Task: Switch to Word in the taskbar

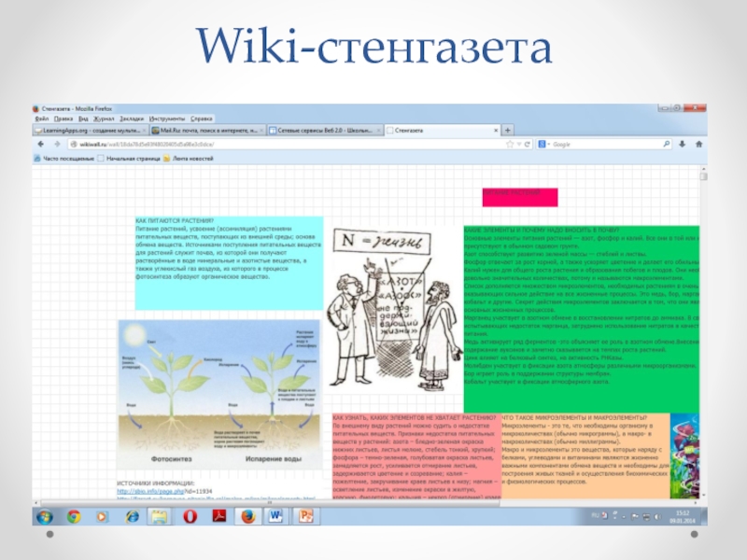Action: (x=275, y=517)
